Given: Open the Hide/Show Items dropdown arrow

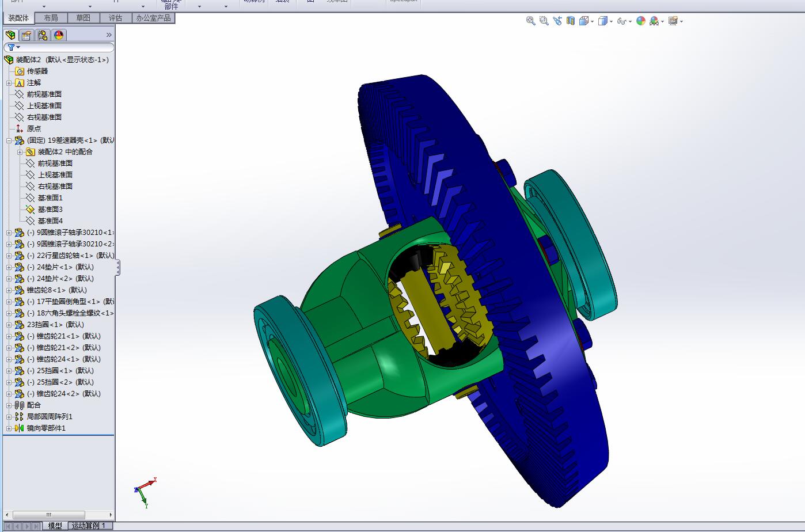Looking at the screenshot, I should pyautogui.click(x=630, y=21).
